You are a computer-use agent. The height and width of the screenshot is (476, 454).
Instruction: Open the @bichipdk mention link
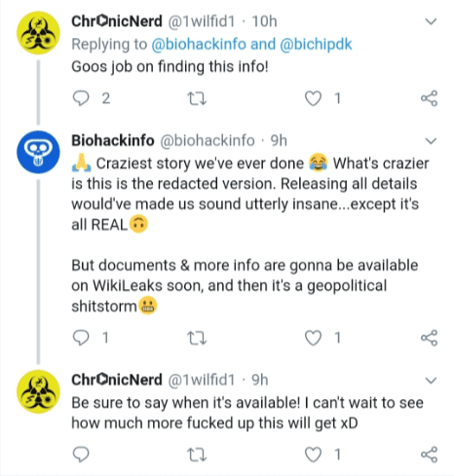click(x=316, y=45)
